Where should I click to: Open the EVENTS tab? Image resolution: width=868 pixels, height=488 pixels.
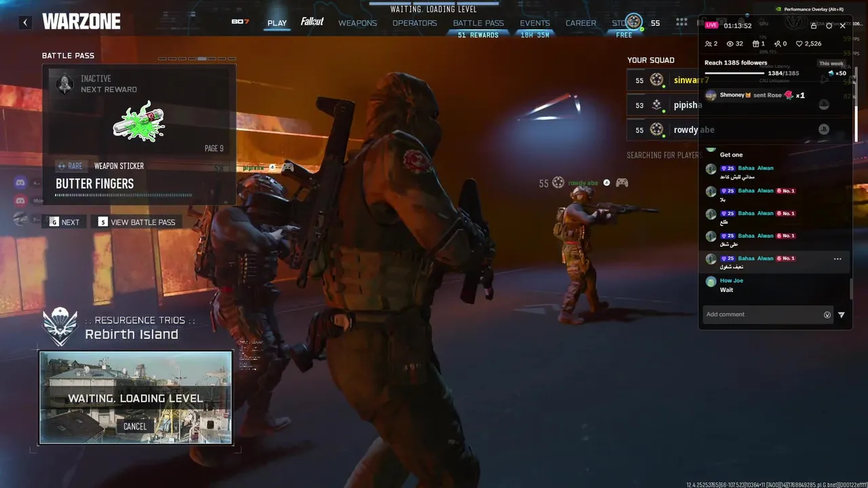534,23
